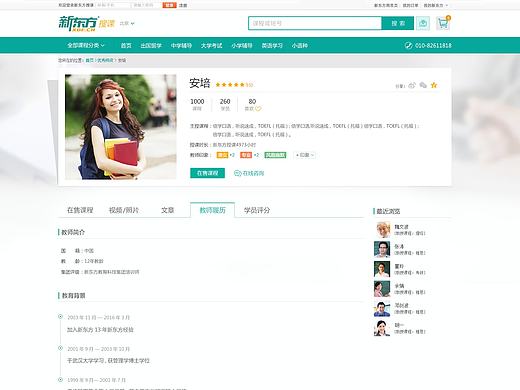Click the green impression tag
This screenshot has width=520, height=390.
275,155
